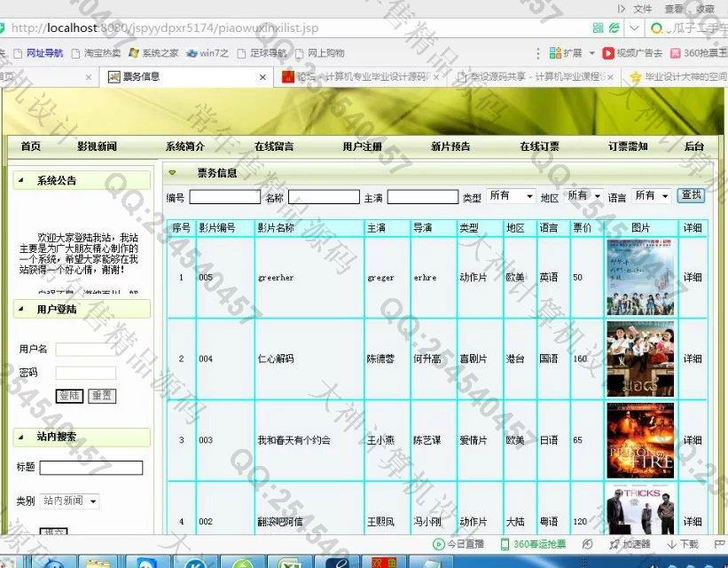Click the 编号 search input field
The width and height of the screenshot is (728, 568).
224,197
